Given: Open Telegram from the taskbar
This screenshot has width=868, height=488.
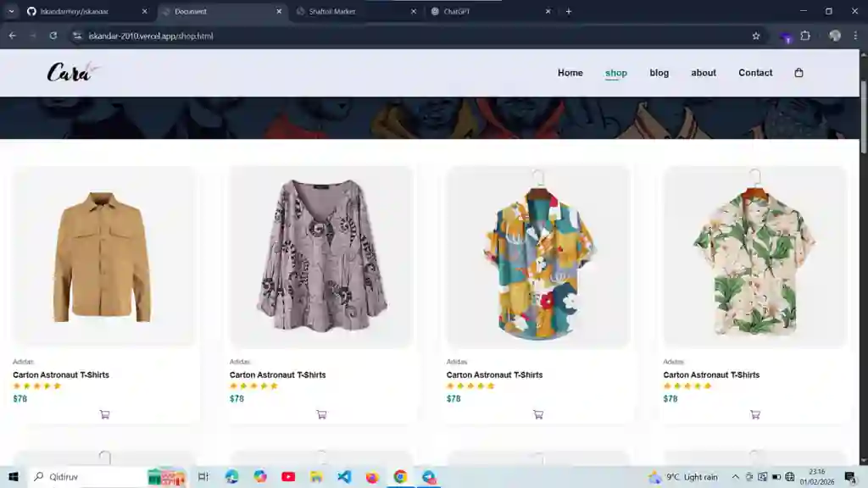Looking at the screenshot, I should (x=429, y=476).
